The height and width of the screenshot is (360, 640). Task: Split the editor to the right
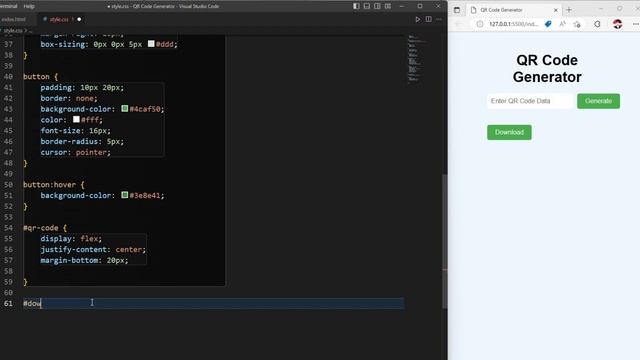pos(429,19)
